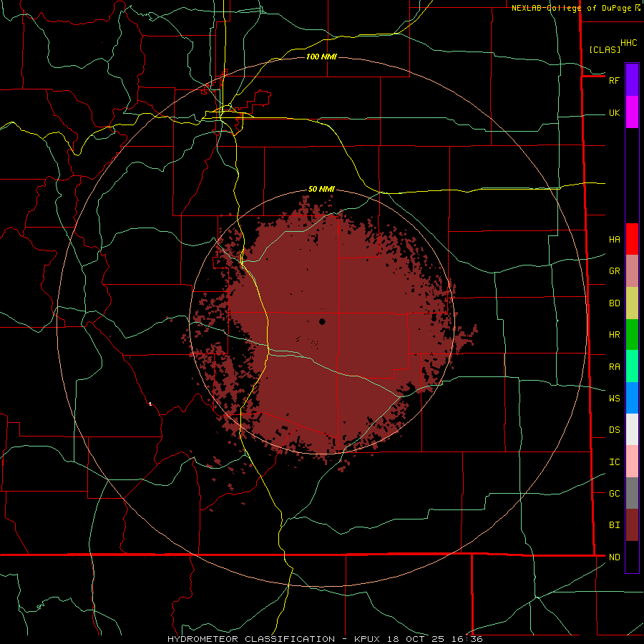Viewport: 644px width, 644px height.
Task: Click the RF purple legend swatch
Action: [x=632, y=80]
